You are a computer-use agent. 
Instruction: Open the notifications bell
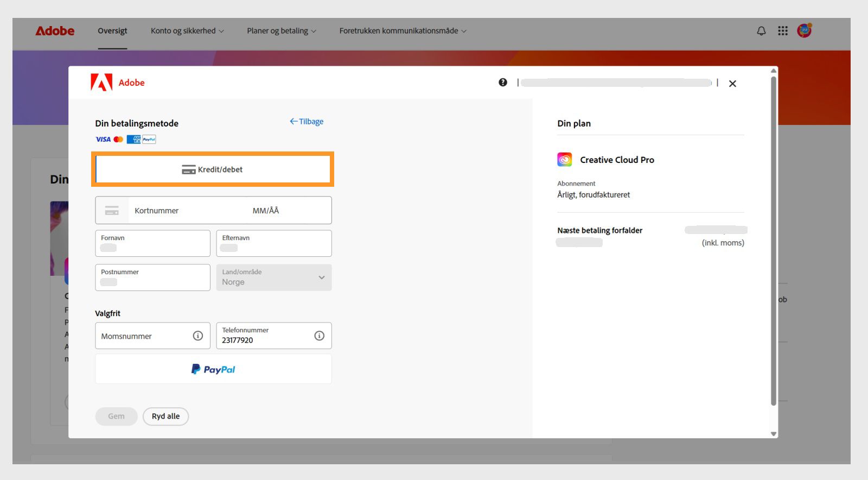click(x=761, y=31)
